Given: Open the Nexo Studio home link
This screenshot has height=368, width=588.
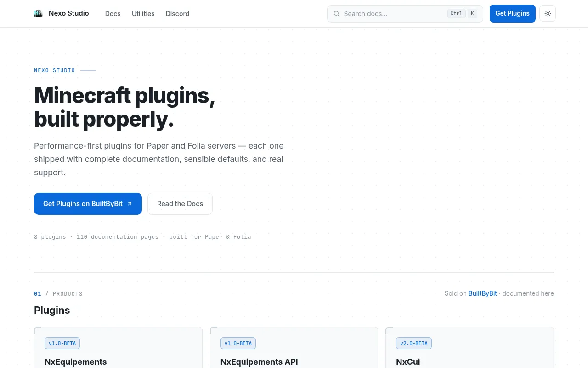Looking at the screenshot, I should click(x=62, y=13).
